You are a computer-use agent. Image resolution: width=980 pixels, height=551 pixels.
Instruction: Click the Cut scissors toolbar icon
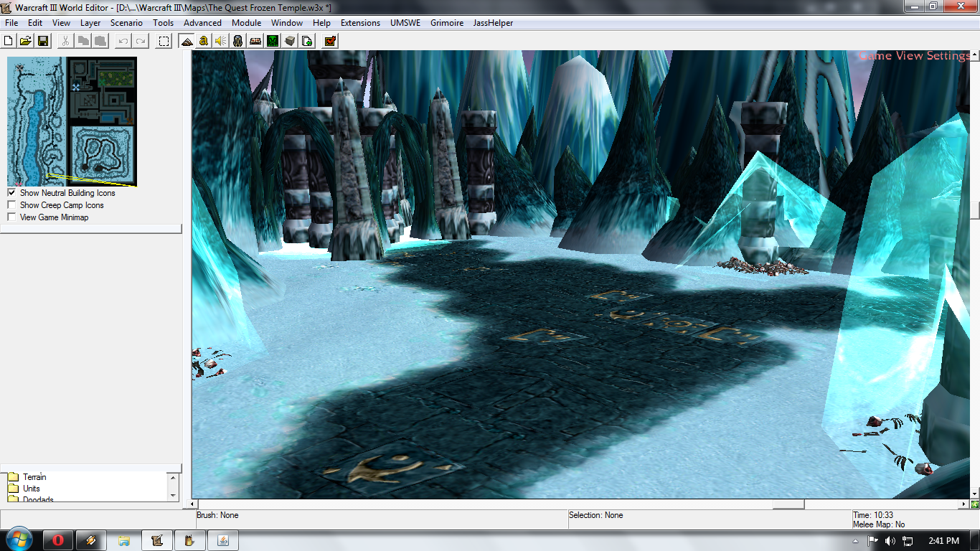[x=65, y=41]
